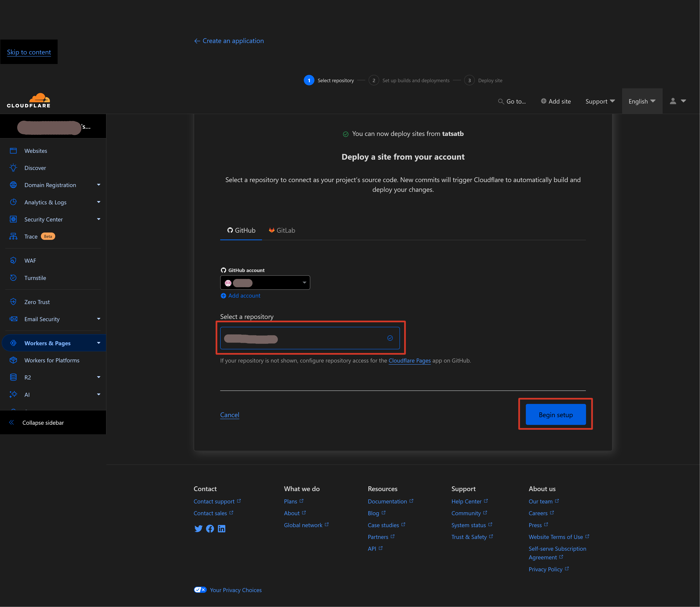Go to the WAF section
This screenshot has width=700, height=607.
click(x=30, y=260)
